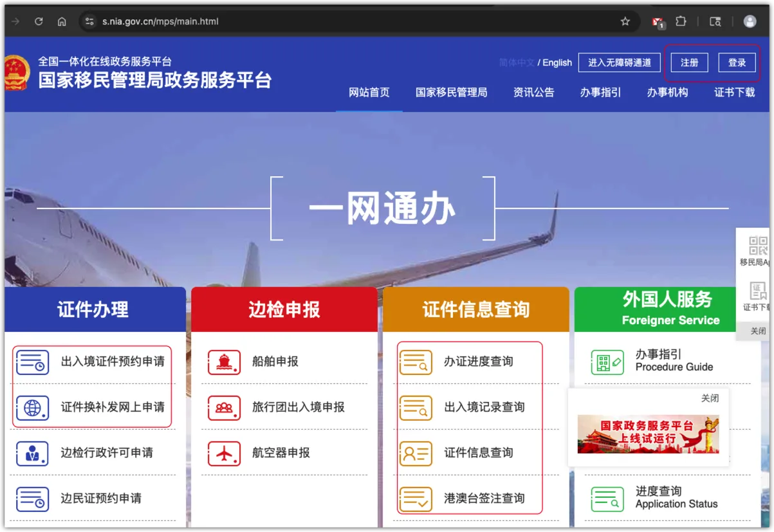Click the 移民局 App QR code icon
Screen dimensions: 774x532
tap(758, 246)
